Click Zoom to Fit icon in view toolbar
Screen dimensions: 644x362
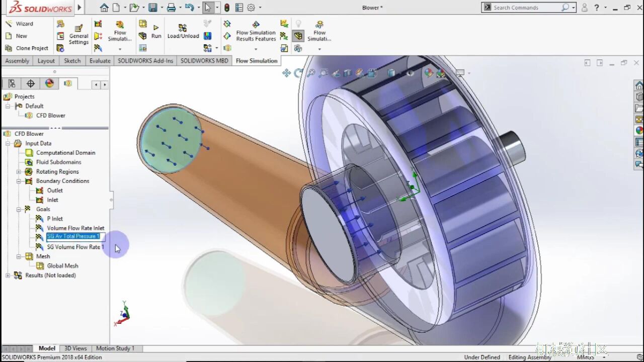[311, 73]
